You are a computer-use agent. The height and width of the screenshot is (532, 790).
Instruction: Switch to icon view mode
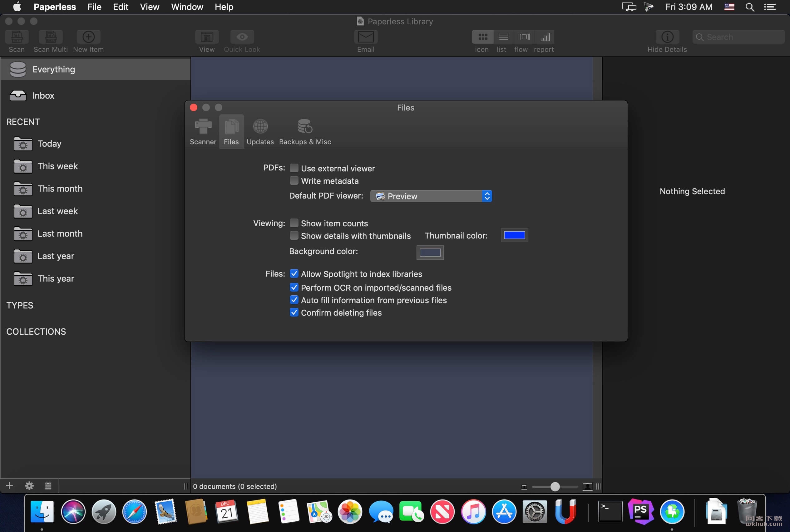click(x=482, y=37)
